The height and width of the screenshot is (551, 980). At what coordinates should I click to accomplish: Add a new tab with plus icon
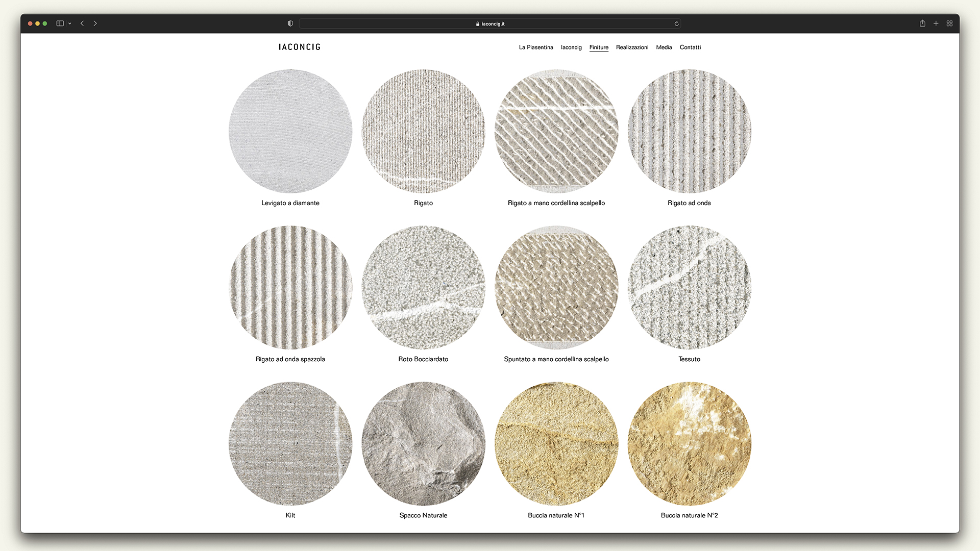(x=936, y=23)
